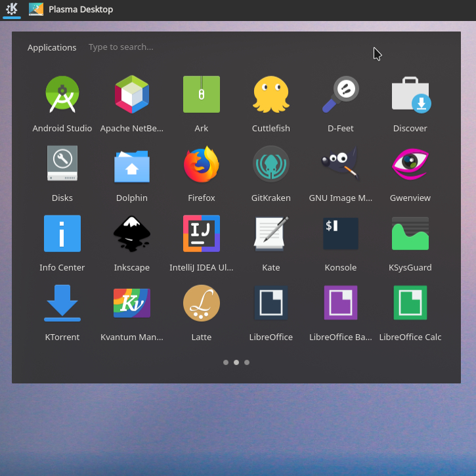Click the Plasma Desktop title text
This screenshot has width=476, height=476.
pyautogui.click(x=81, y=9)
